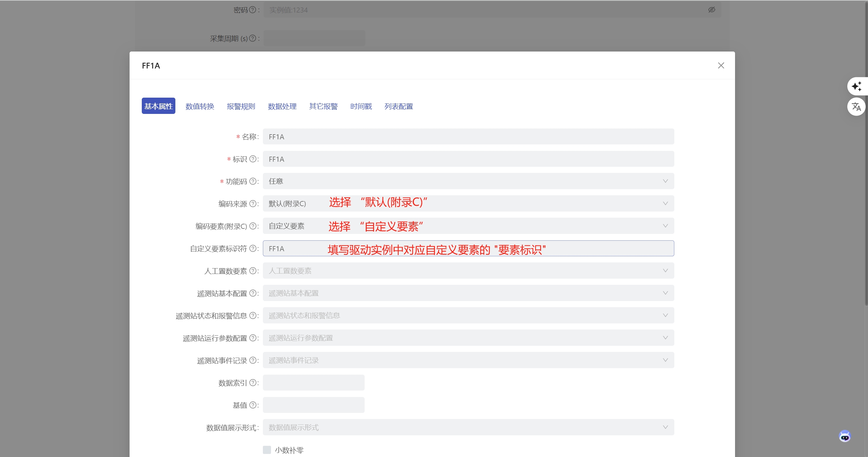Click help icon next to 密码
The width and height of the screenshot is (868, 457).
(252, 10)
